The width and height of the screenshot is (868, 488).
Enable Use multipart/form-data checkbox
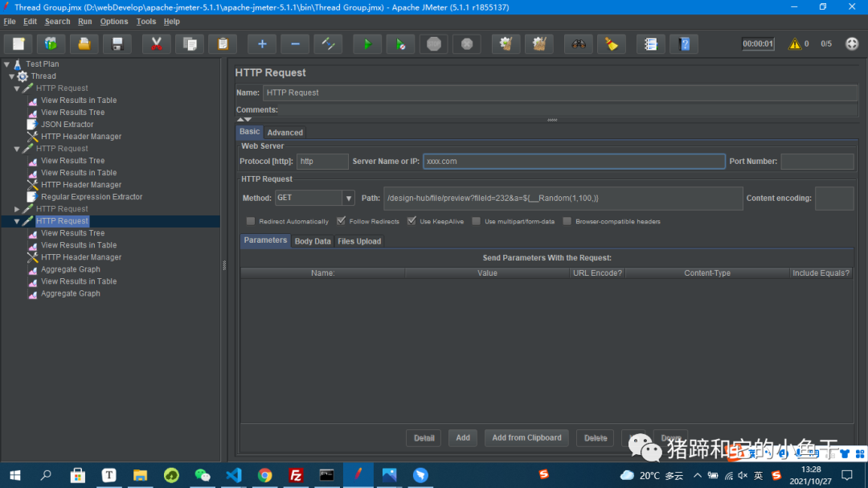point(476,221)
